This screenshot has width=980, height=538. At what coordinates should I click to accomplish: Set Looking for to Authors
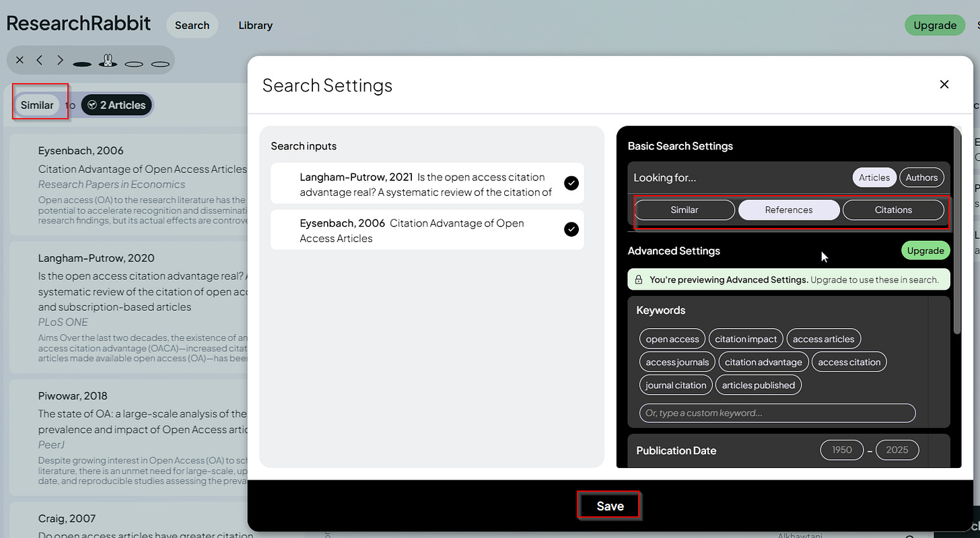pyautogui.click(x=921, y=178)
